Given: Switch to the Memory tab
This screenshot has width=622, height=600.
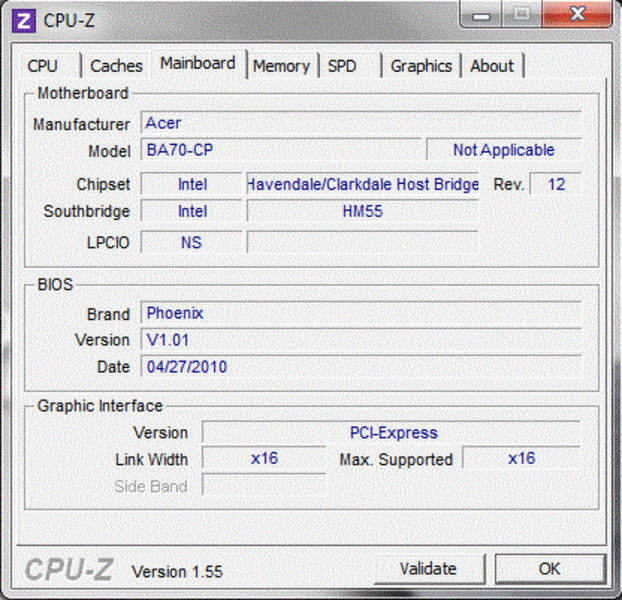Looking at the screenshot, I should [281, 66].
